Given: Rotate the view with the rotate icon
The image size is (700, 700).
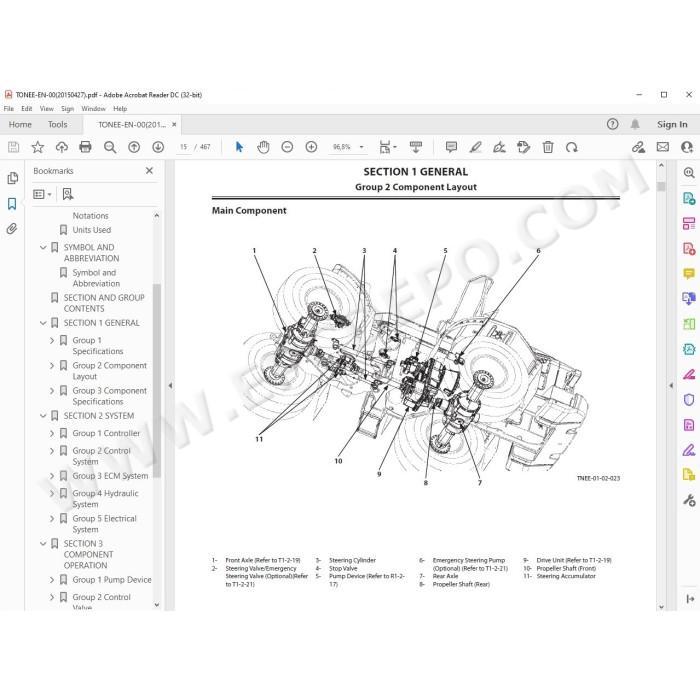Looking at the screenshot, I should 571,147.
